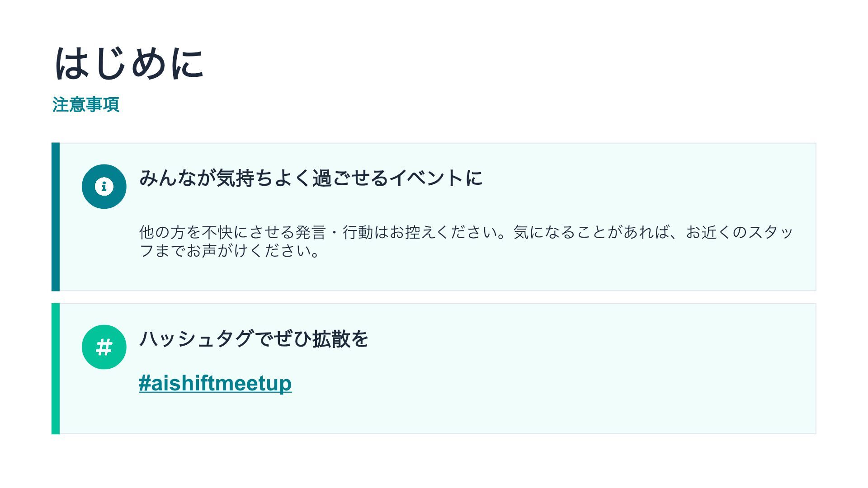
Task: Open the #aishiftmeetup hashtag link
Action: pyautogui.click(x=215, y=383)
